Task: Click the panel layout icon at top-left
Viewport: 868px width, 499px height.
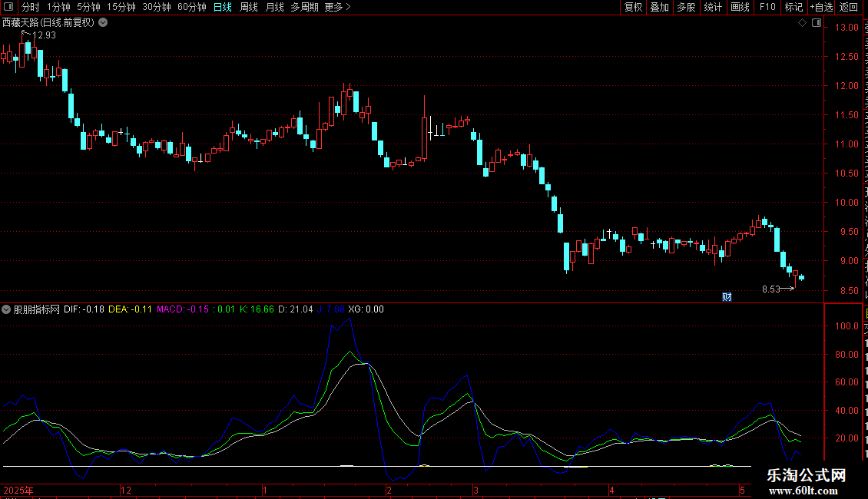Action: click(8, 7)
